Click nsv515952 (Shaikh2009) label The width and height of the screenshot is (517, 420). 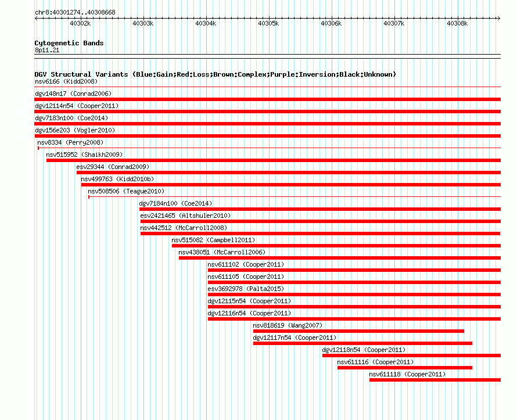[84, 155]
